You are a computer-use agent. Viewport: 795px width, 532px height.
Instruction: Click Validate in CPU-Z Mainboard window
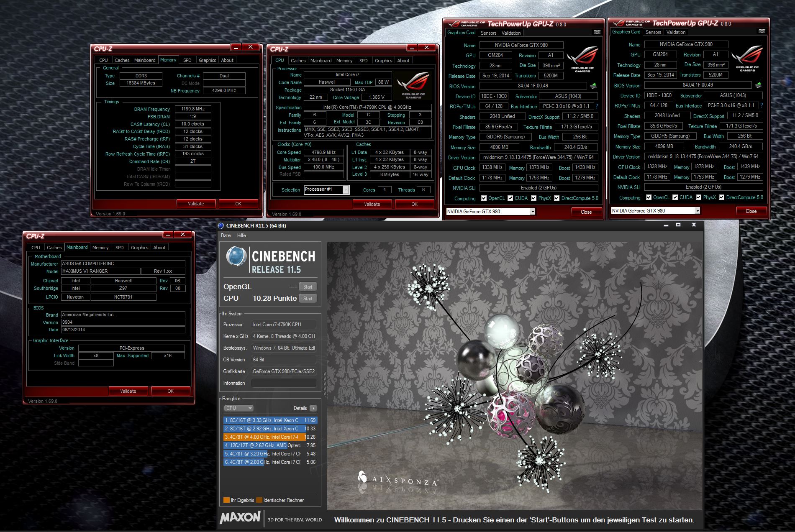[x=128, y=391]
